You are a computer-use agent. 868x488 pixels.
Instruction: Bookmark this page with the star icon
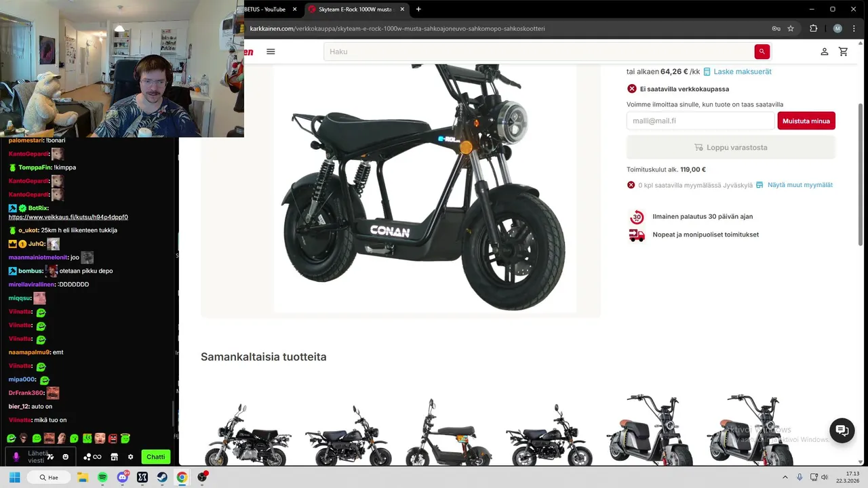[791, 28]
